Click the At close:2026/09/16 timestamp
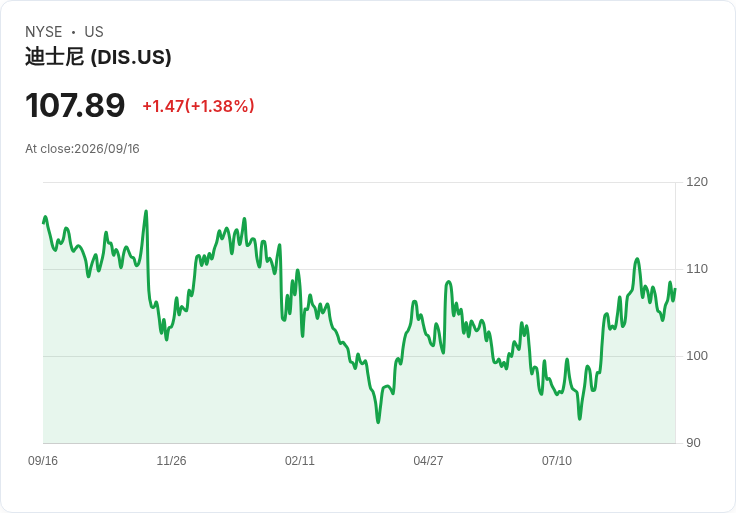The image size is (736, 513). [82, 149]
